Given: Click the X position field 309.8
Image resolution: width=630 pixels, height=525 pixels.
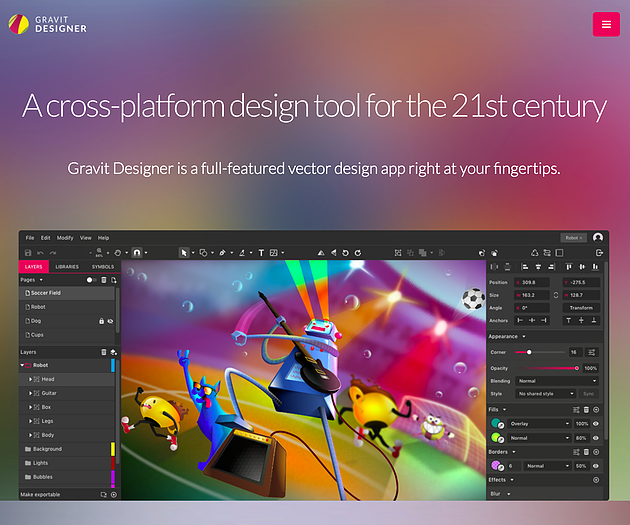Looking at the screenshot, I should click(532, 282).
